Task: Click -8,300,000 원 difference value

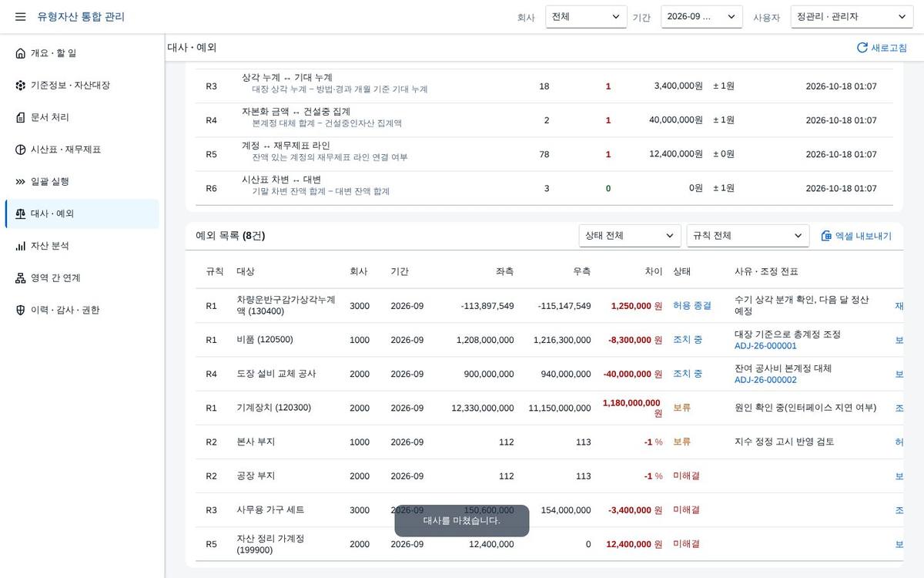Action: pos(635,340)
